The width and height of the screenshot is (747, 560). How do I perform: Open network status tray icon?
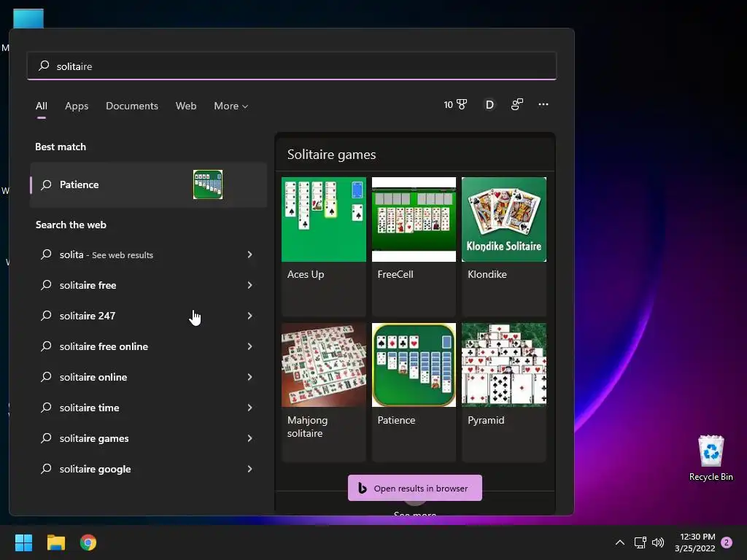pos(640,542)
